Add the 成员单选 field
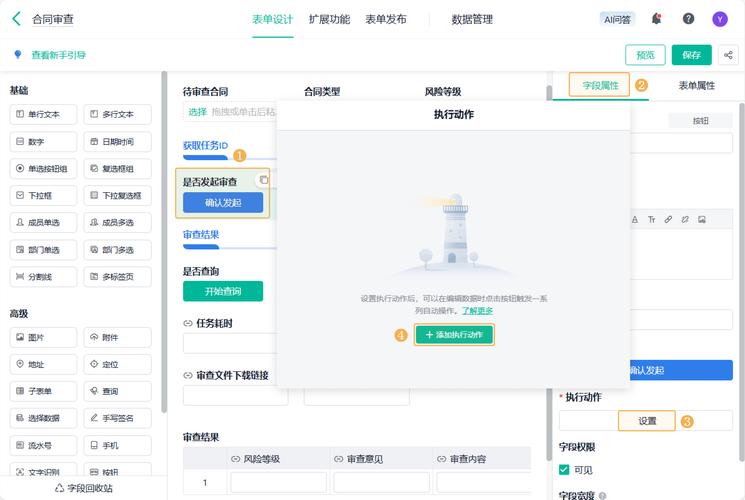 click(x=43, y=222)
